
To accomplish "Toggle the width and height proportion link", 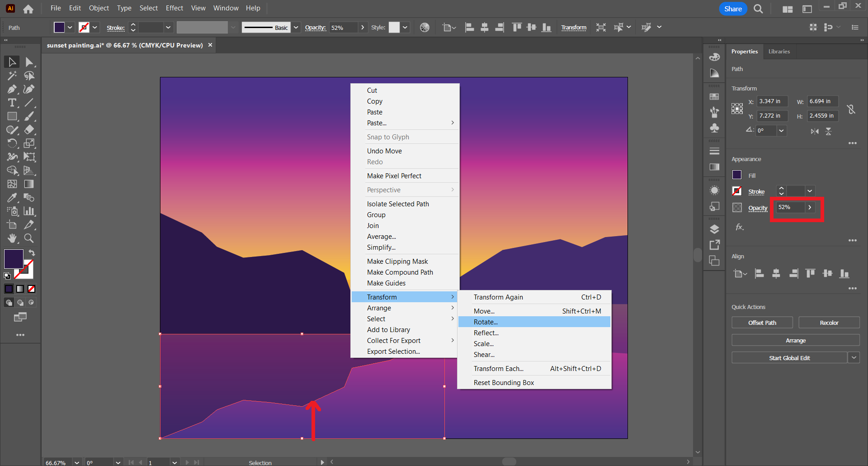I will (852, 109).
